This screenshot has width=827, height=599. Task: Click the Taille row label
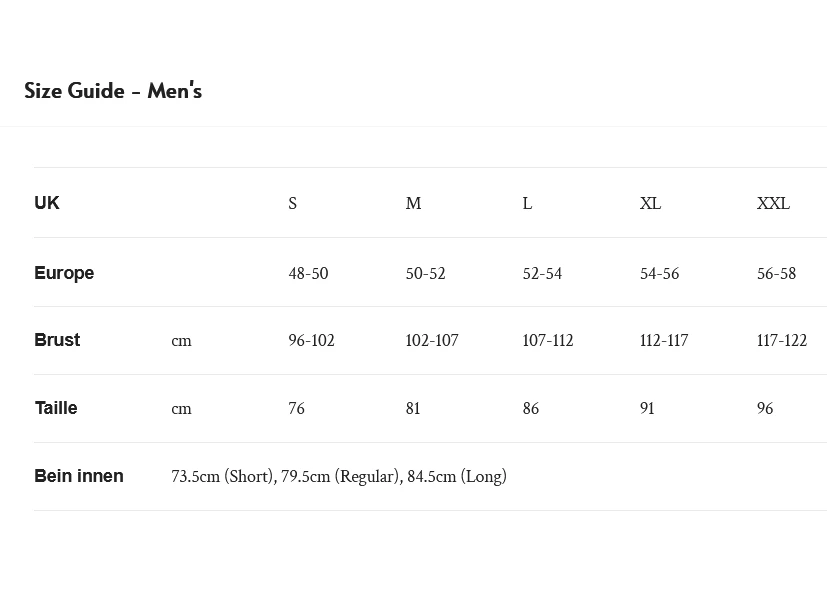click(56, 408)
